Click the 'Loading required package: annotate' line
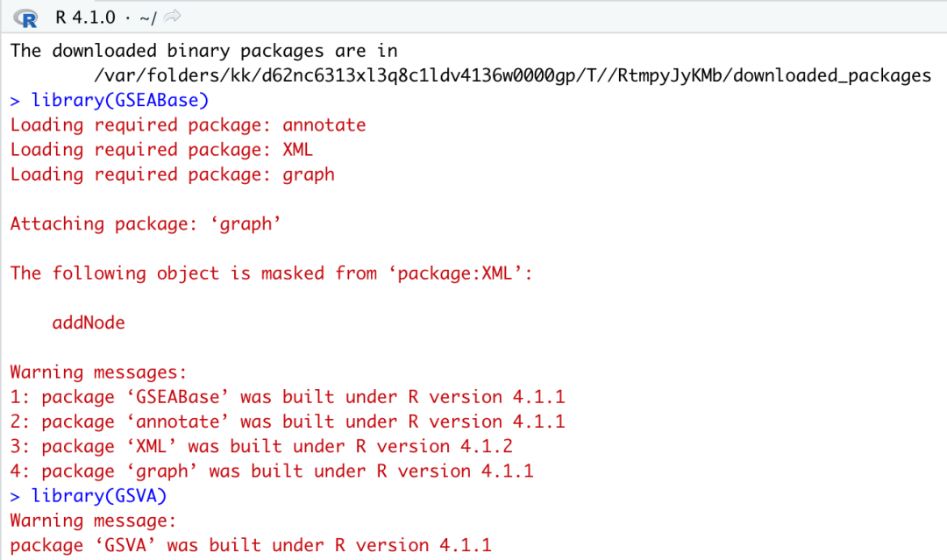This screenshot has width=947, height=560. (188, 125)
